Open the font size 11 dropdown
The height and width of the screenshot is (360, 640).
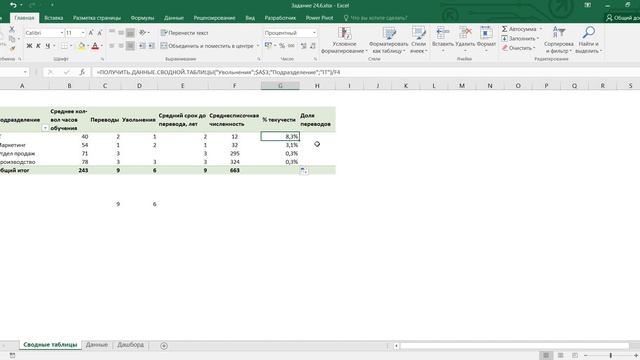(83, 33)
